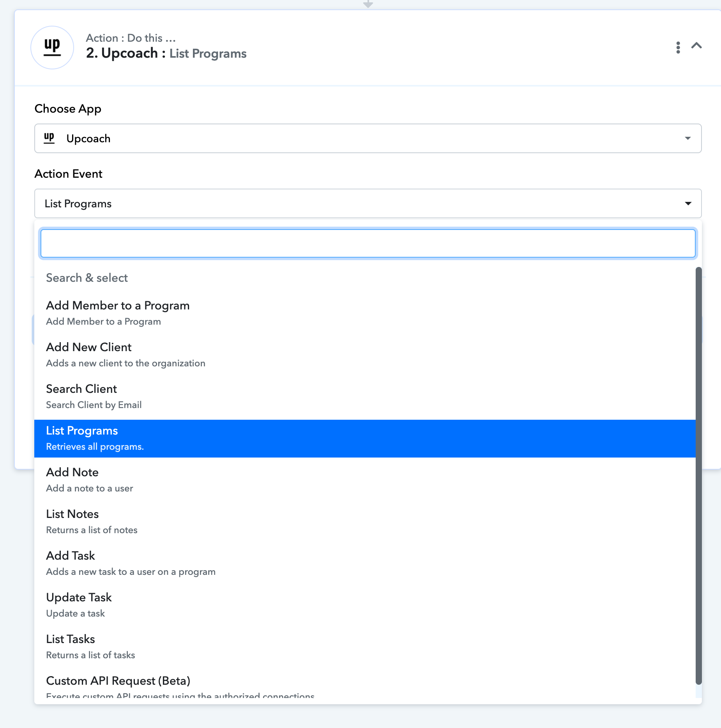This screenshot has height=728, width=721.
Task: Select the List Programs action
Action: (x=365, y=438)
